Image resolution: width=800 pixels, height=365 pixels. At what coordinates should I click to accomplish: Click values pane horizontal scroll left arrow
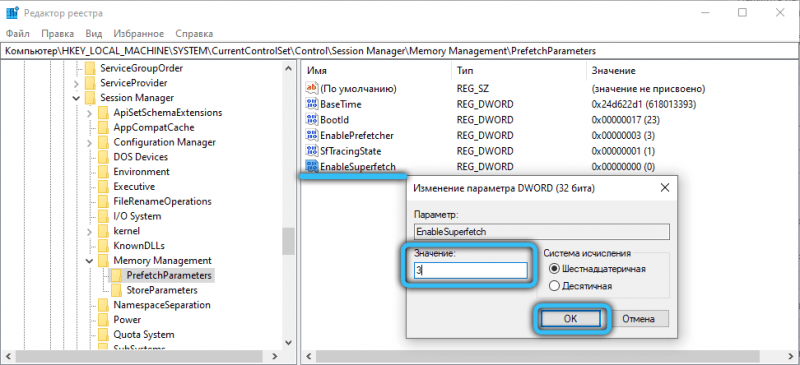(x=309, y=356)
